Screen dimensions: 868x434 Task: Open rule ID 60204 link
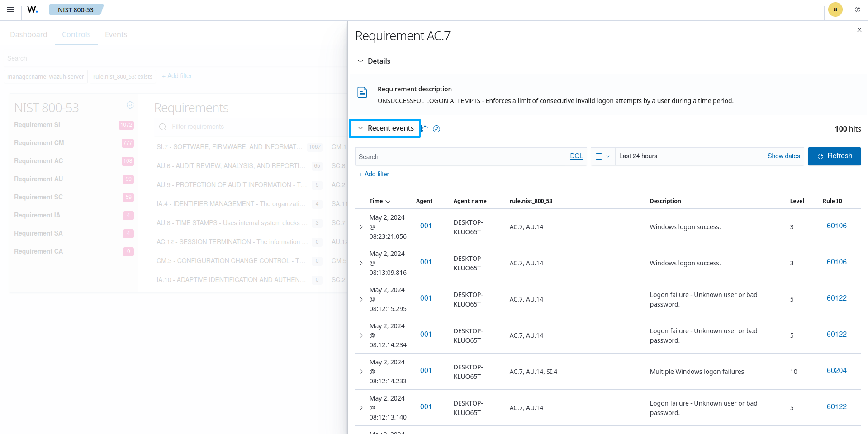coord(836,371)
